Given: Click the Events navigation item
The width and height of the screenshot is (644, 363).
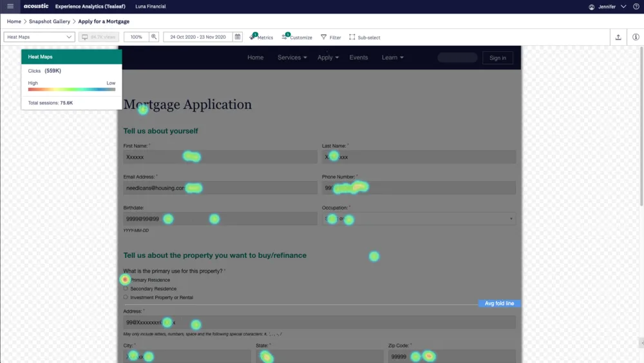Looking at the screenshot, I should 359,57.
